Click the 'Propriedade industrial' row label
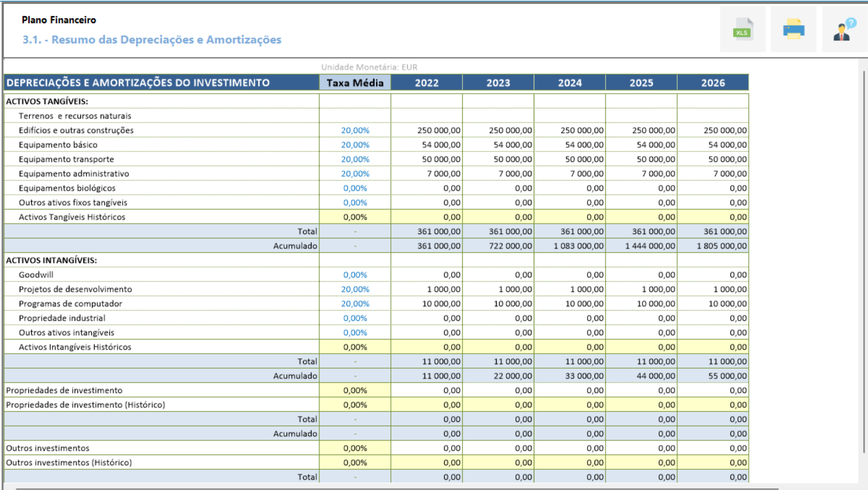Image resolution: width=868 pixels, height=490 pixels. (x=62, y=318)
